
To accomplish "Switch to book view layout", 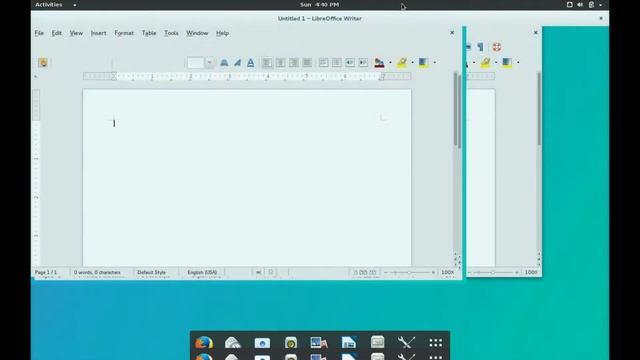I will [x=373, y=272].
